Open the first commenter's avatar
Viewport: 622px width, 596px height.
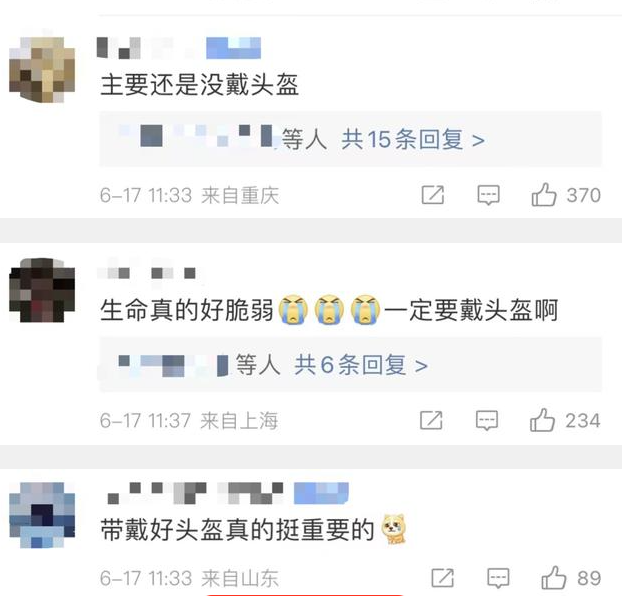click(42, 70)
